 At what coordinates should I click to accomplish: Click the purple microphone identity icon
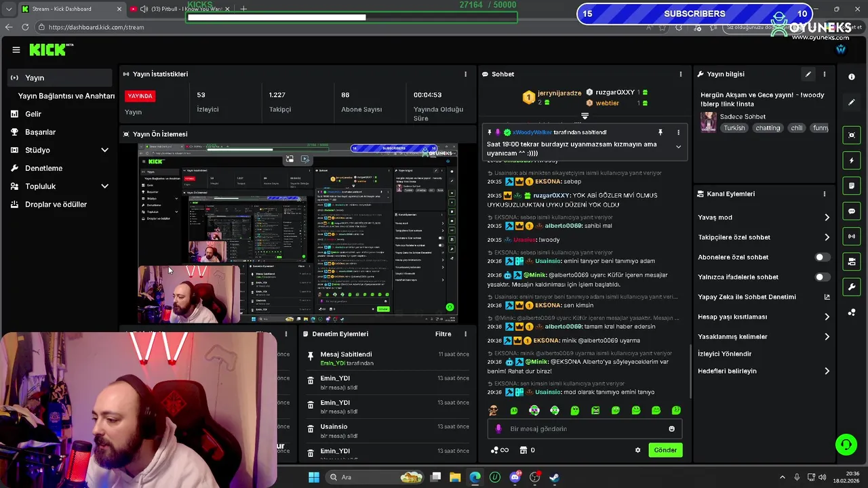tap(499, 428)
